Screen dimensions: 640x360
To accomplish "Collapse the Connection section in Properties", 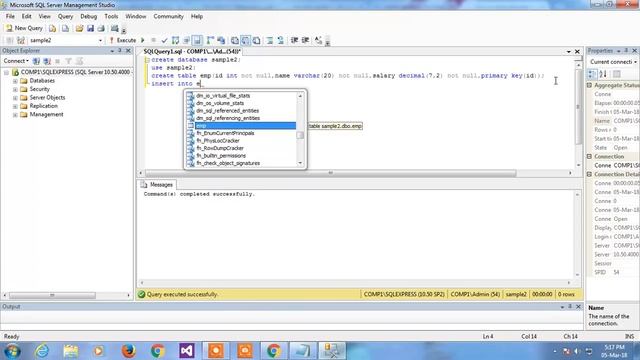I will click(x=590, y=156).
